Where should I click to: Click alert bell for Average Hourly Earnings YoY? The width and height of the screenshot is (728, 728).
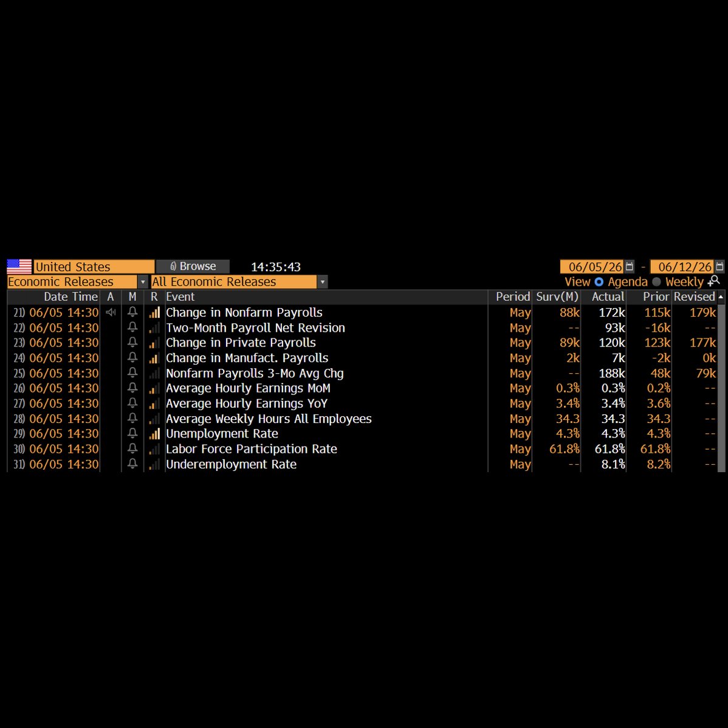[x=132, y=403]
